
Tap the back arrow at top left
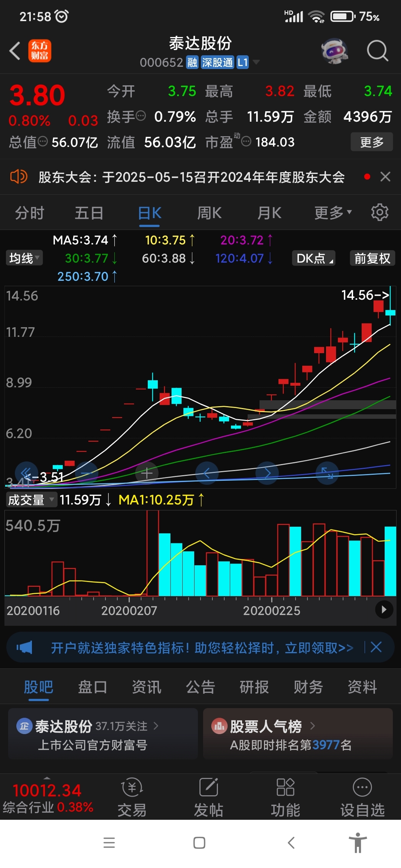click(x=15, y=50)
